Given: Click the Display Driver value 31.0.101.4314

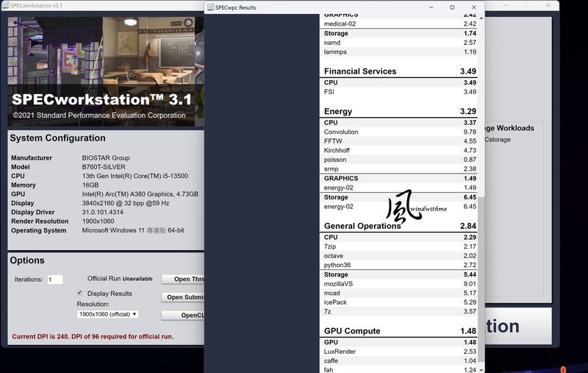Looking at the screenshot, I should pyautogui.click(x=102, y=212).
